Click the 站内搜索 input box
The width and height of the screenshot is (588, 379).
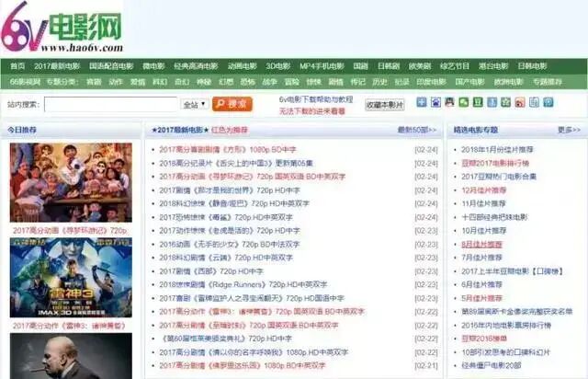pos(110,105)
